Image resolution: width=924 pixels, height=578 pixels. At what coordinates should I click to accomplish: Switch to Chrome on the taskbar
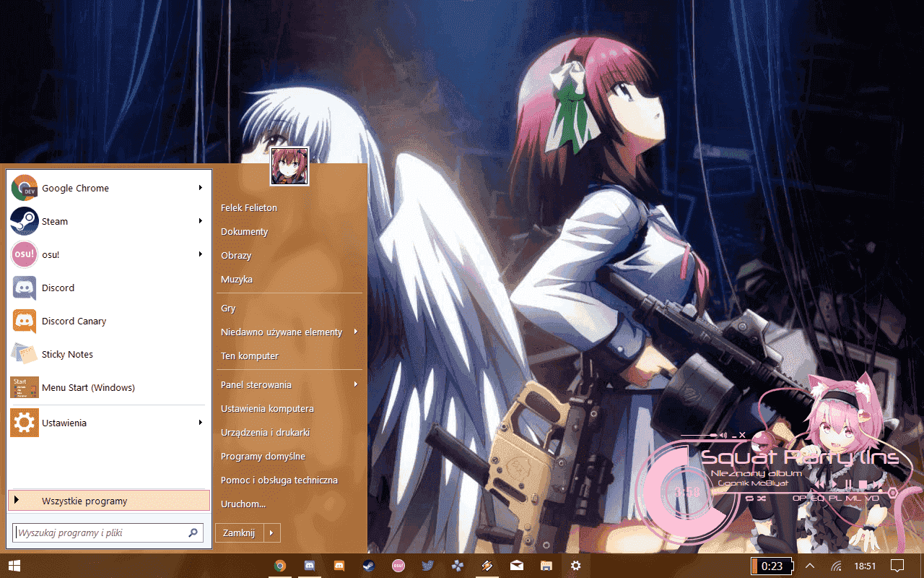(x=279, y=566)
